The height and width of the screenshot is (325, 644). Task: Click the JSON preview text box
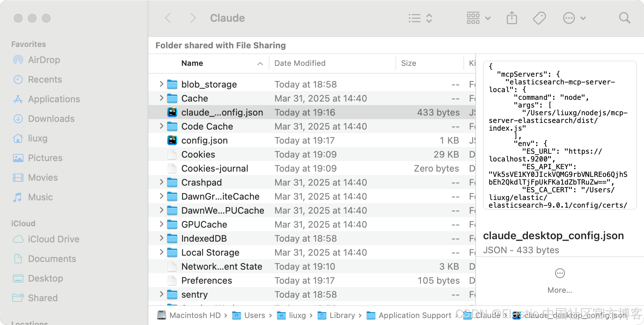560,135
